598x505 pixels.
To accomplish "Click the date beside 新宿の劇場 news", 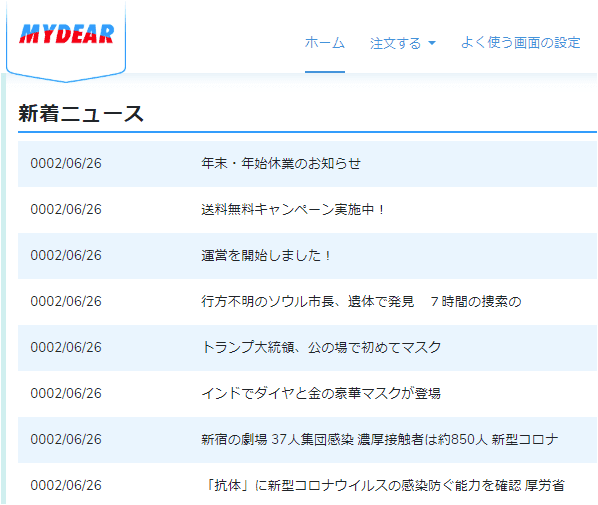I will [x=66, y=439].
